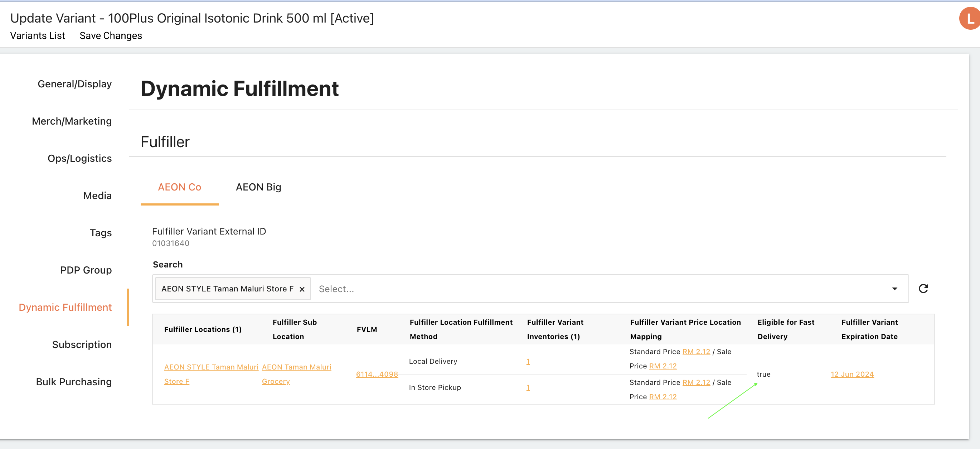
Task: Click the Variants List button
Action: tap(38, 36)
